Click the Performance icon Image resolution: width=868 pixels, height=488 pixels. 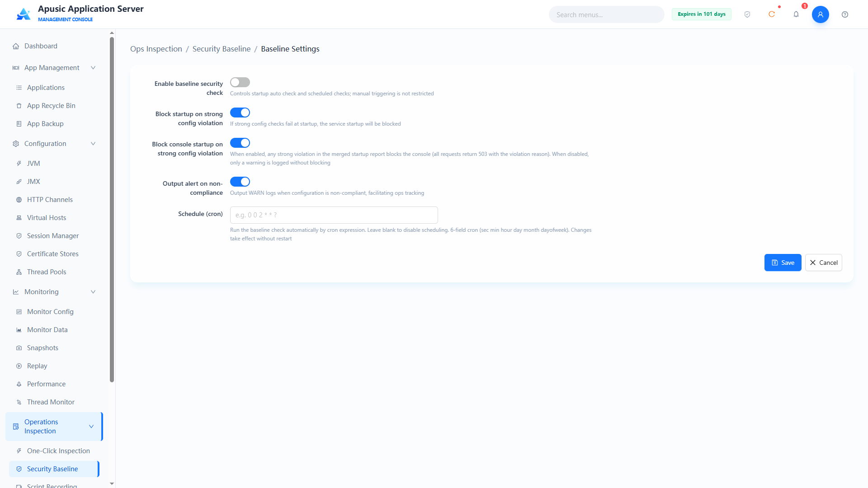19,384
